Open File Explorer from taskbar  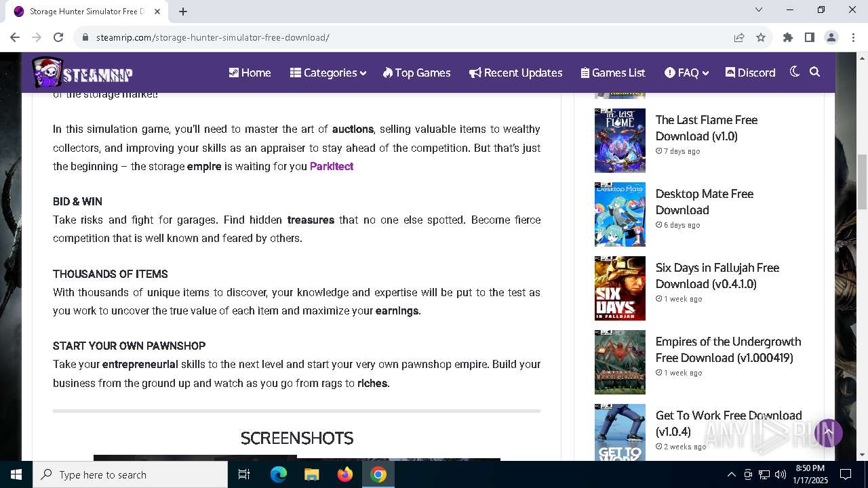[311, 474]
